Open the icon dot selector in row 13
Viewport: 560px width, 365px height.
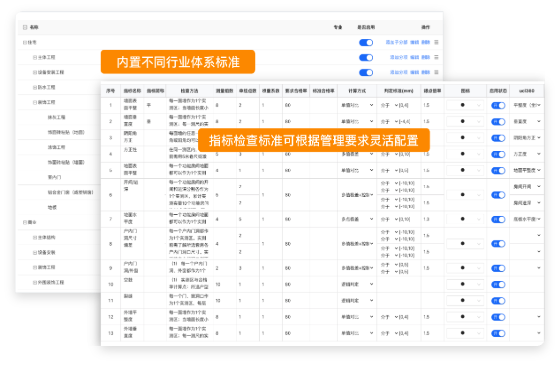465,333
